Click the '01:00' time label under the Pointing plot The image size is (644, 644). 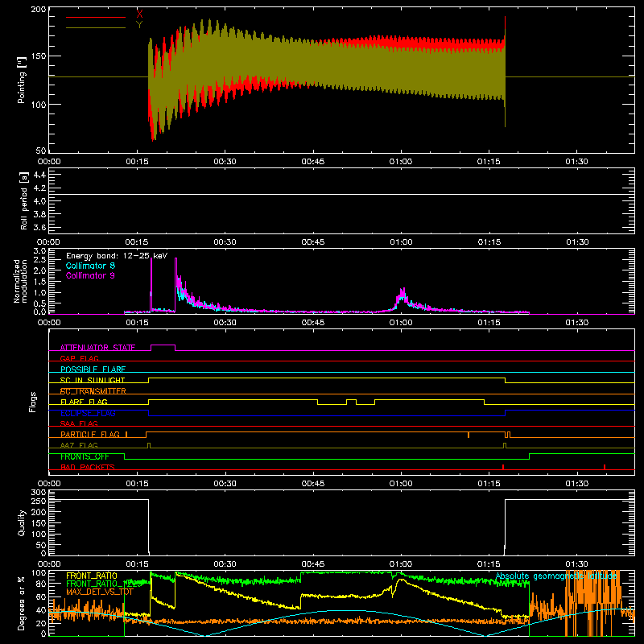[x=401, y=162]
